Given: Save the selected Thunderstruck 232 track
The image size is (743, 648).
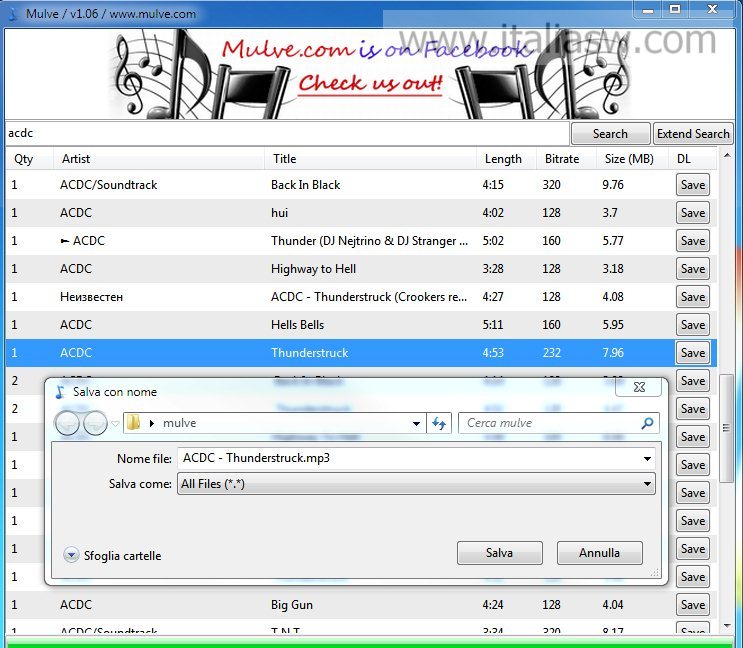Looking at the screenshot, I should point(693,352).
